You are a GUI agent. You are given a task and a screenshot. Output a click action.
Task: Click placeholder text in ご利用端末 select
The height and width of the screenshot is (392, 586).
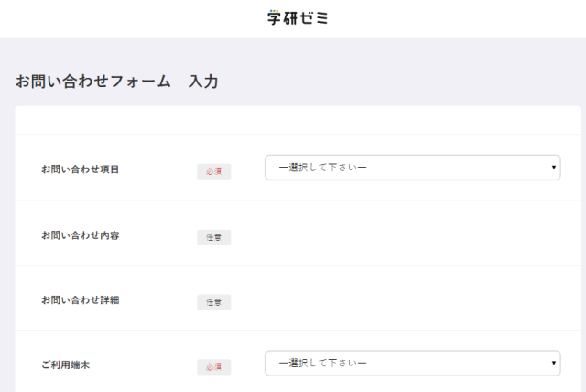pyautogui.click(x=329, y=364)
